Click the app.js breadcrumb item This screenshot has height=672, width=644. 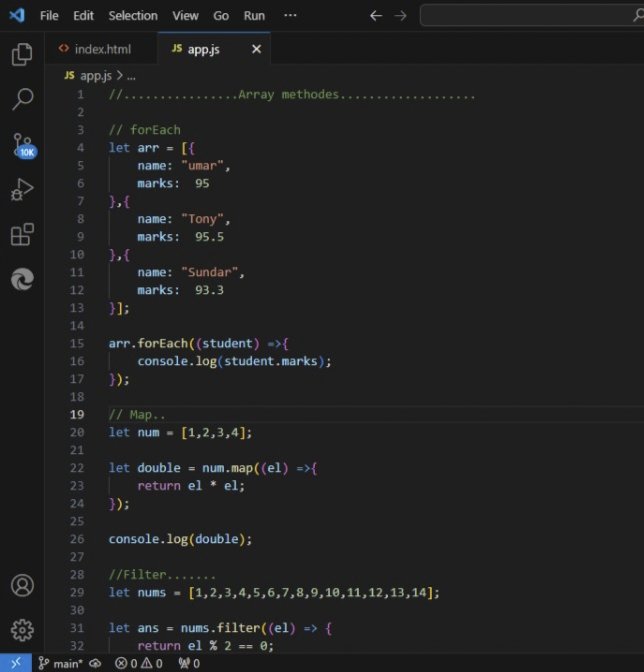click(96, 76)
